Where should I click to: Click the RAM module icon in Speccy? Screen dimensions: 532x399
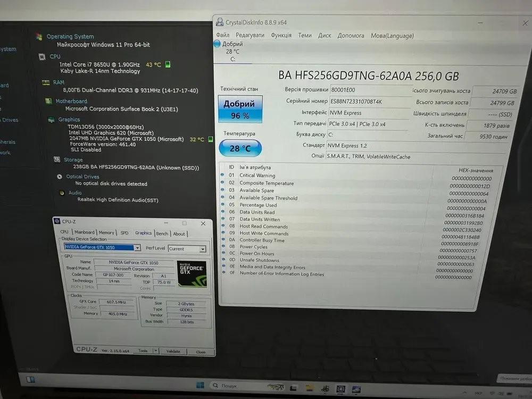click(46, 82)
